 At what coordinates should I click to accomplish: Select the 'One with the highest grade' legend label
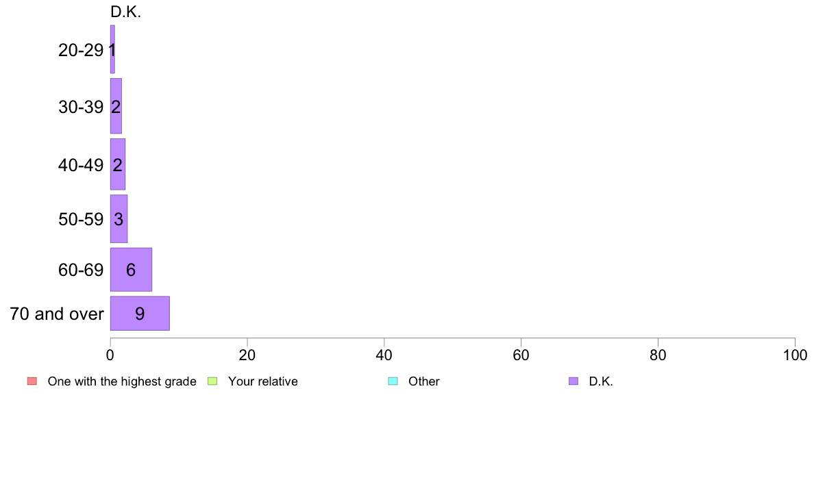tap(122, 381)
